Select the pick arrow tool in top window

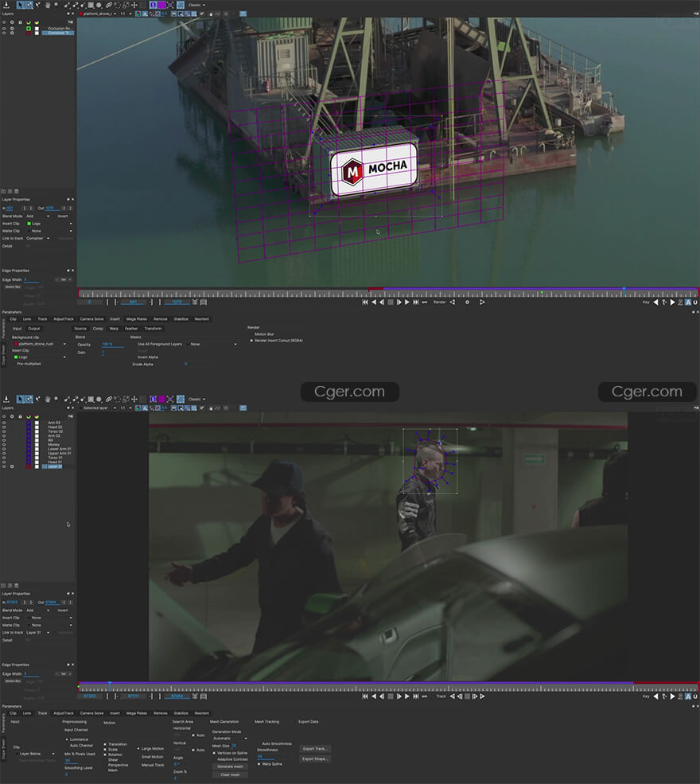21,5
